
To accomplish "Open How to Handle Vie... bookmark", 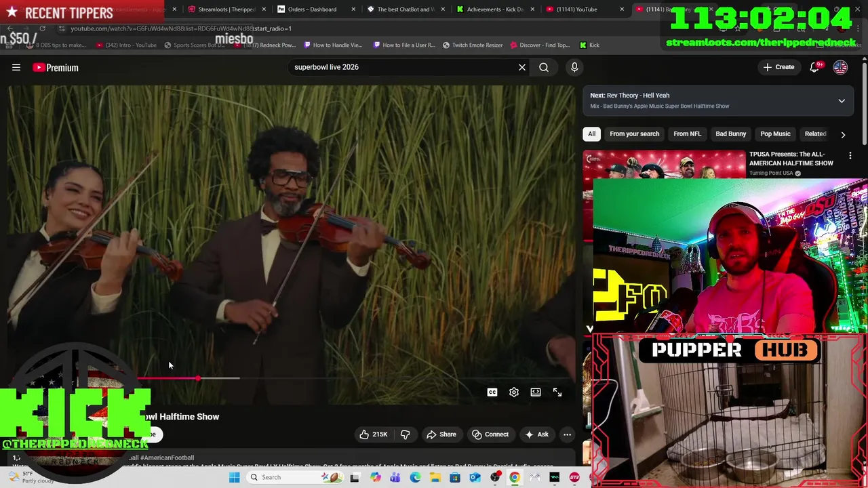I will point(333,45).
